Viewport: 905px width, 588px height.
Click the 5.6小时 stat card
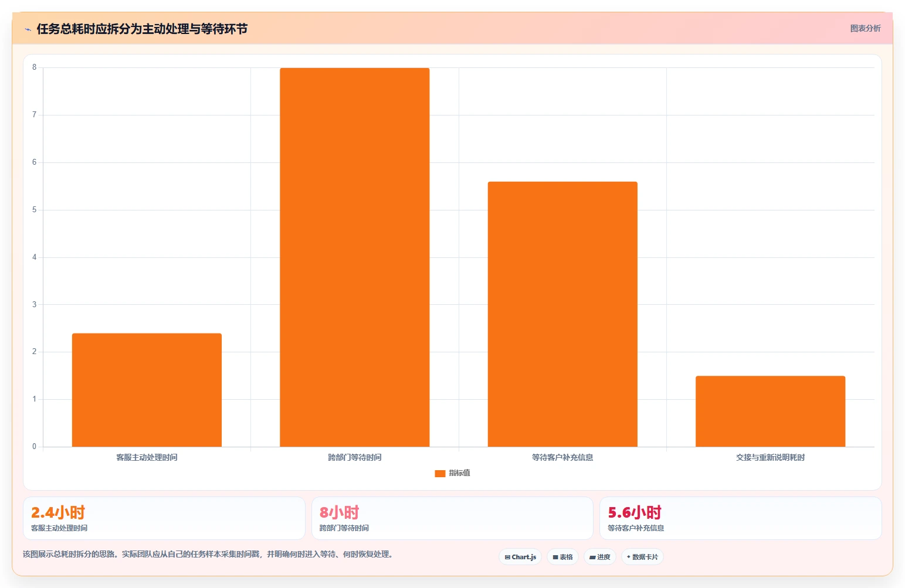[740, 518]
